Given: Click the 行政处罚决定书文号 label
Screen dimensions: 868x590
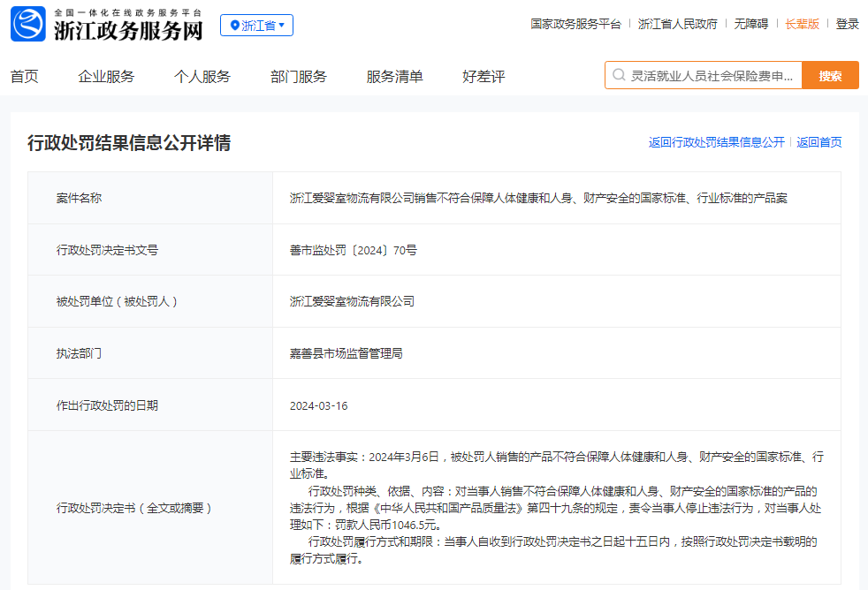Looking at the screenshot, I should tap(107, 250).
